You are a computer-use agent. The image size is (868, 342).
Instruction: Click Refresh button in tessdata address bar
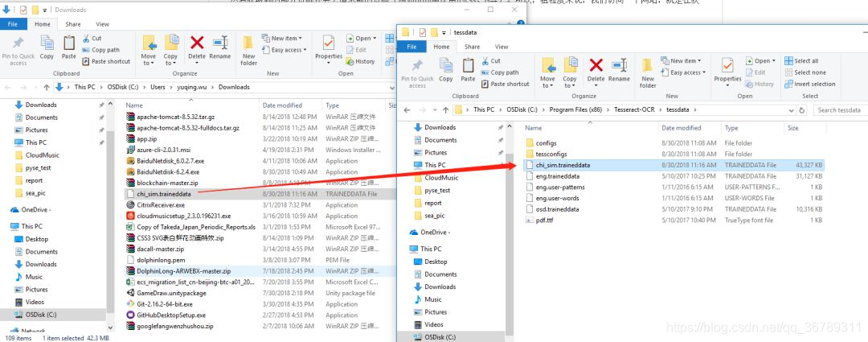(802, 110)
